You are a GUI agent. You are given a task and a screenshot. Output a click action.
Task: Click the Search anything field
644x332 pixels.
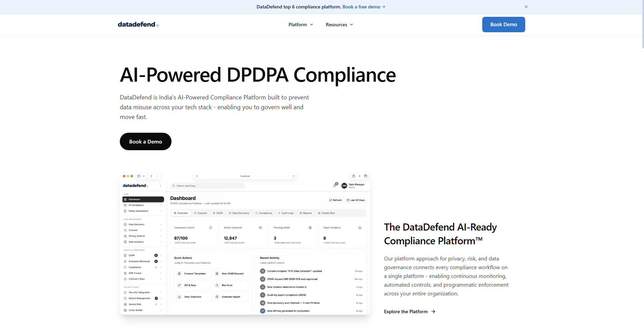pos(207,185)
